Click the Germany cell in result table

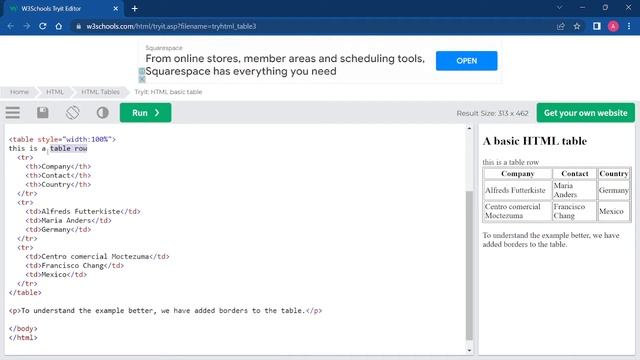[613, 190]
